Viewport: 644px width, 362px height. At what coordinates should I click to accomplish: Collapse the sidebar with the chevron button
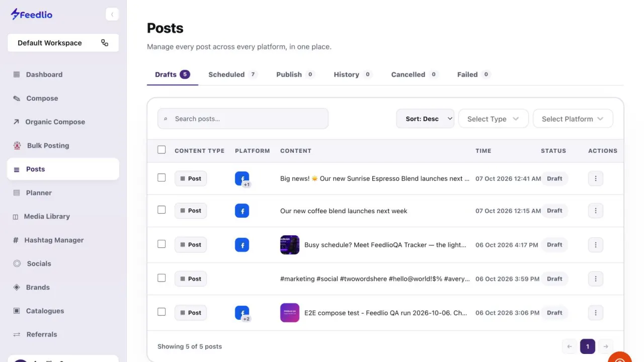tap(112, 14)
